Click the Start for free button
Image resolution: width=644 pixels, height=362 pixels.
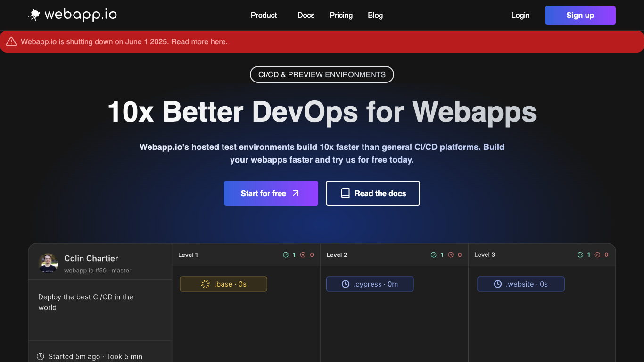(x=271, y=193)
